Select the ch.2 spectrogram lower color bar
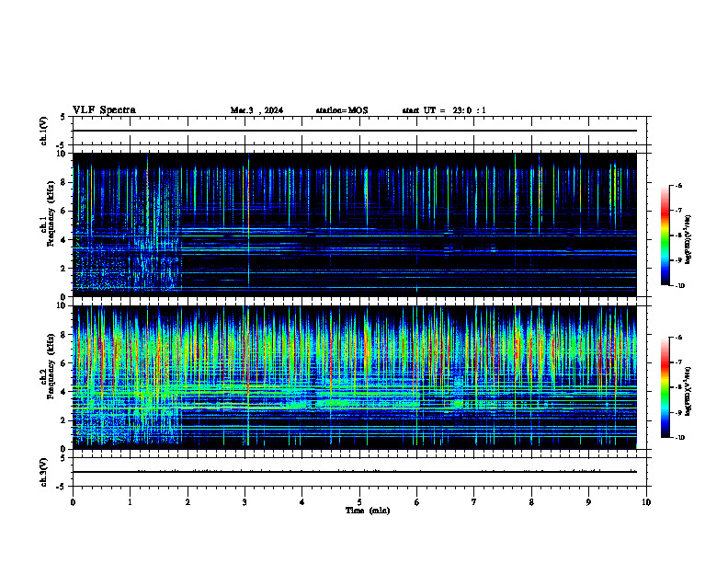This screenshot has width=728, height=563. pyautogui.click(x=665, y=387)
